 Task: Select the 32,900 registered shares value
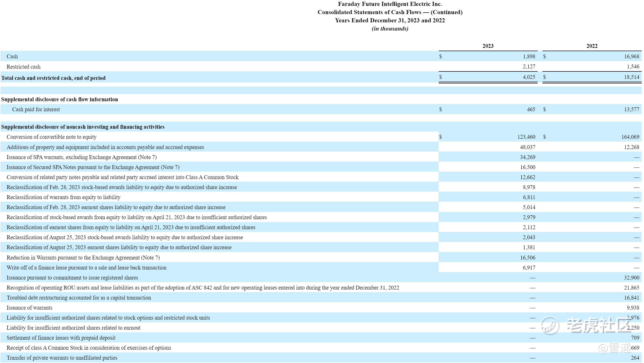pyautogui.click(x=631, y=278)
